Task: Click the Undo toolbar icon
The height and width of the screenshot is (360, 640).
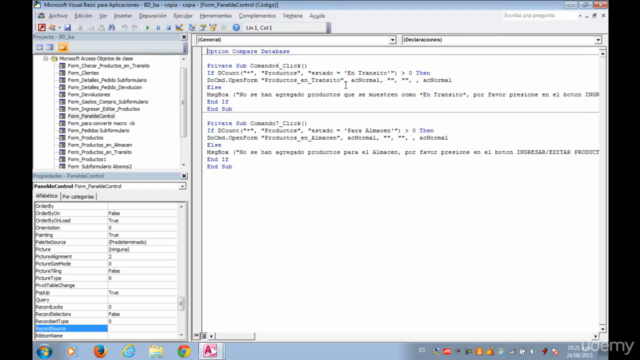Action: 124,28
